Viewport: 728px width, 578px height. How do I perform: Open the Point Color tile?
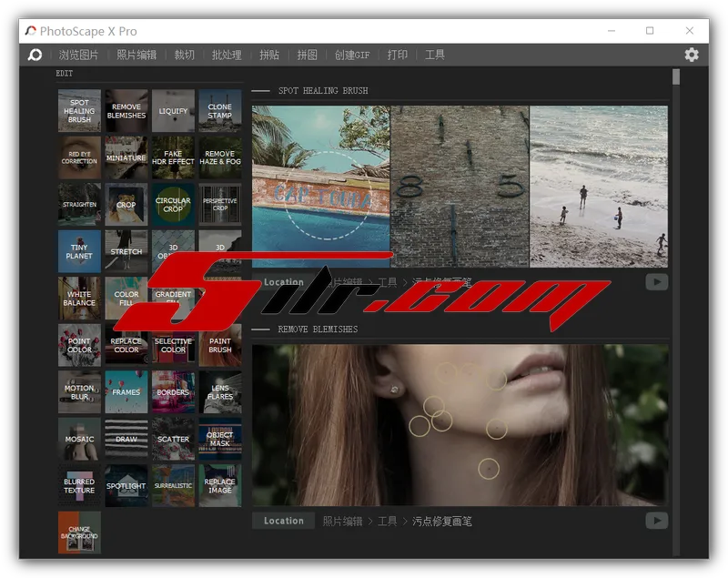pos(79,345)
